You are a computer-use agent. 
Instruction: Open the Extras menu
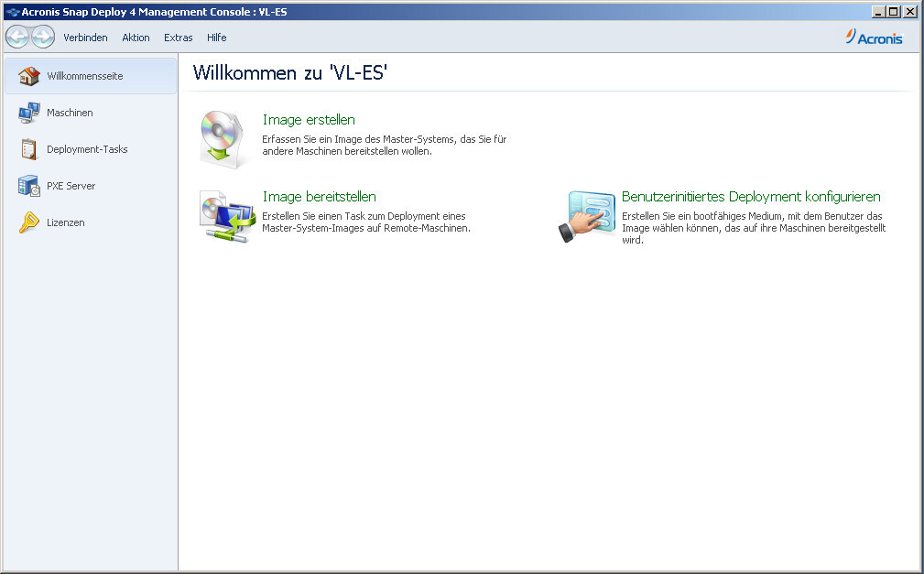click(179, 38)
